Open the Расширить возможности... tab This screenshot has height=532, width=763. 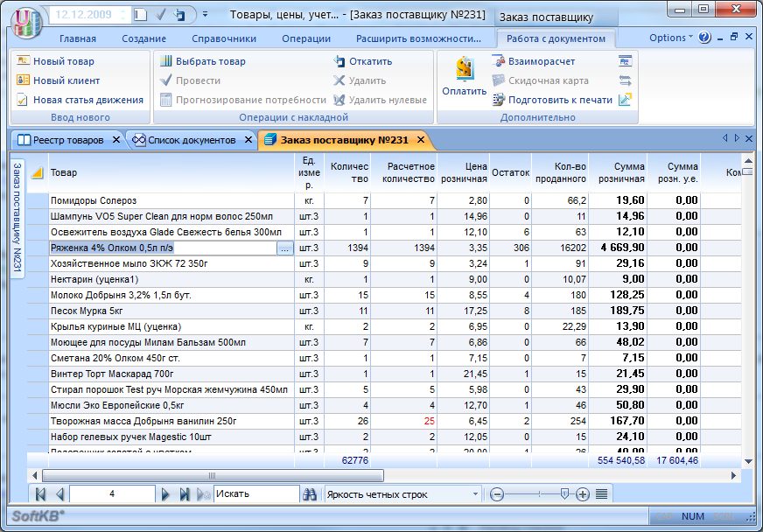pyautogui.click(x=418, y=38)
